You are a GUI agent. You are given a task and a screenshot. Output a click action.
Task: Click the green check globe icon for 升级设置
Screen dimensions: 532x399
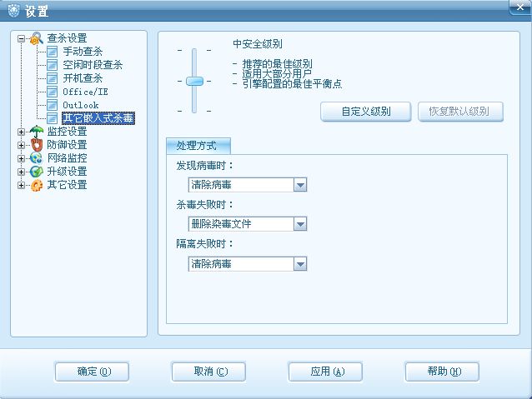click(37, 172)
